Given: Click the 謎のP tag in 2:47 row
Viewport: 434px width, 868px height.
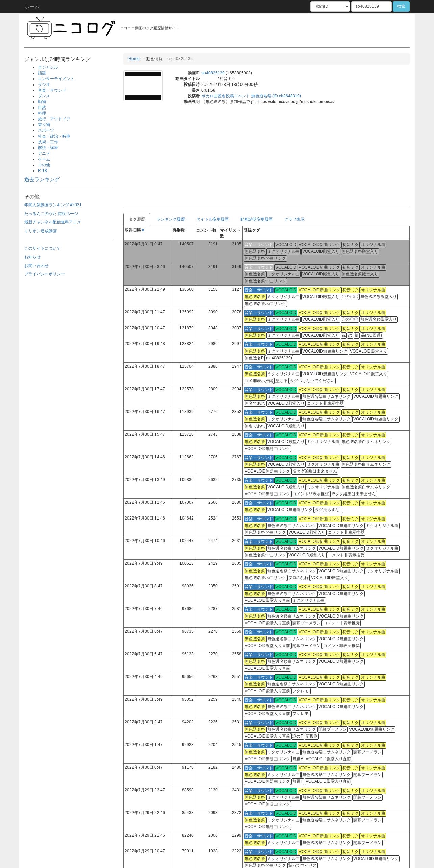Looking at the screenshot, I should coord(297,736).
